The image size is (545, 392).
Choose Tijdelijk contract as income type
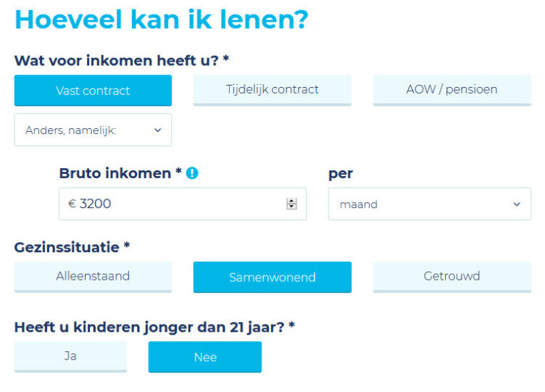(x=272, y=90)
